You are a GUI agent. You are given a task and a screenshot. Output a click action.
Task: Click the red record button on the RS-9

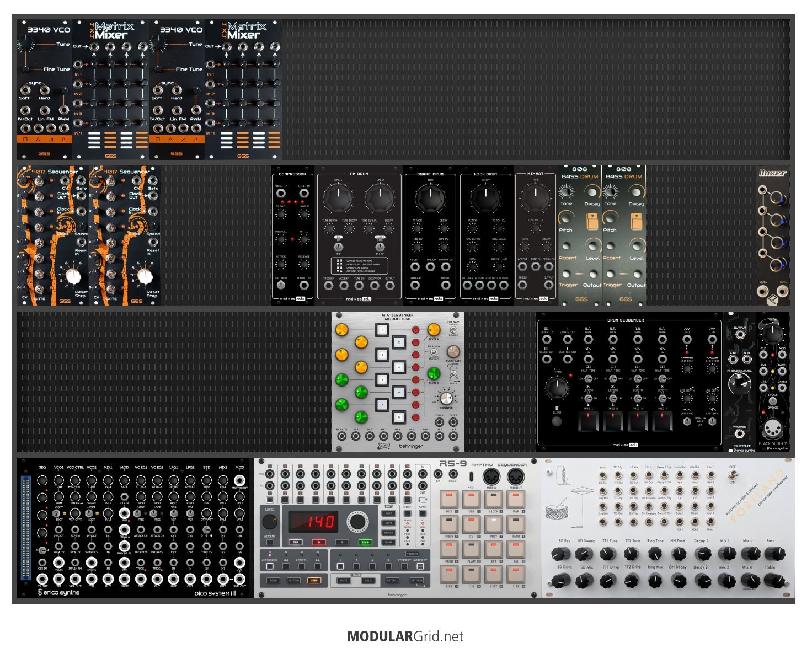[x=318, y=542]
